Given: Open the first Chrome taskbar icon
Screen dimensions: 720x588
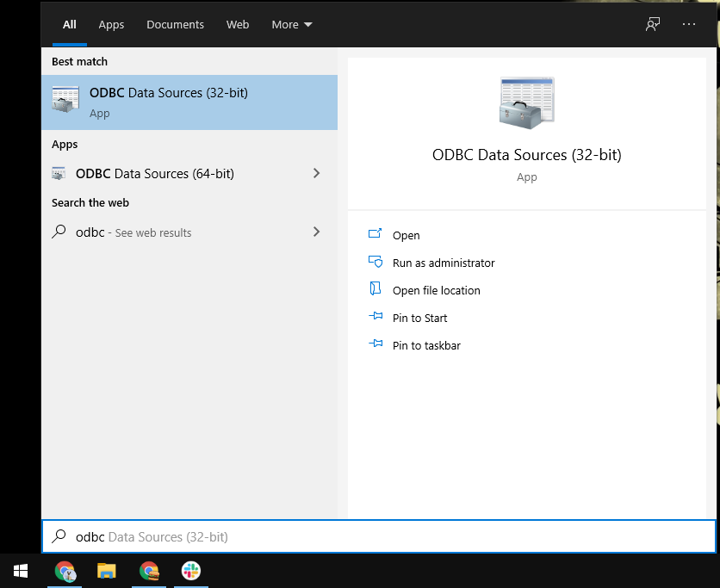Looking at the screenshot, I should pyautogui.click(x=65, y=571).
